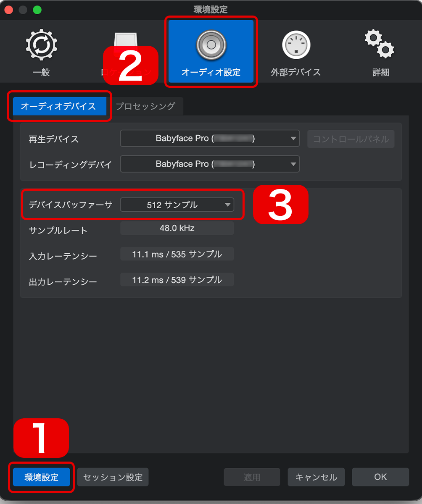
Task: Open the 外部デバイス MIDI connector icon
Action: click(x=296, y=45)
